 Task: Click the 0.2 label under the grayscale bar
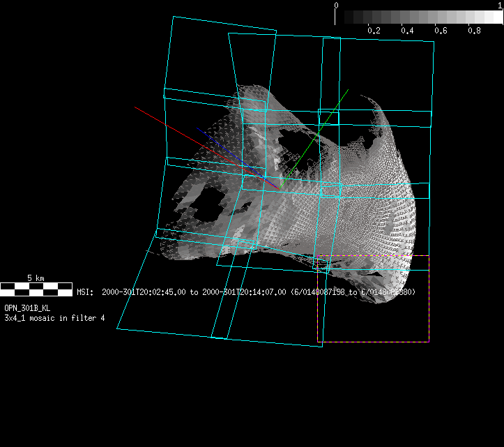(x=374, y=31)
